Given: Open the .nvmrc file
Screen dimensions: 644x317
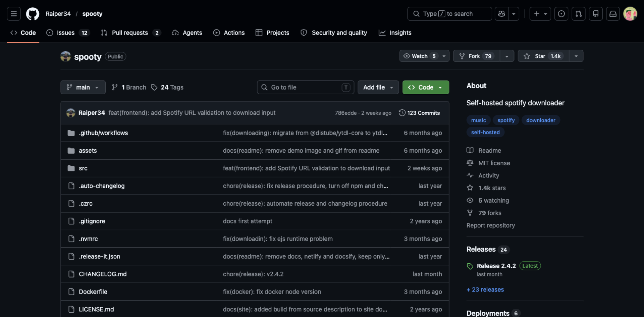Looking at the screenshot, I should 88,239.
